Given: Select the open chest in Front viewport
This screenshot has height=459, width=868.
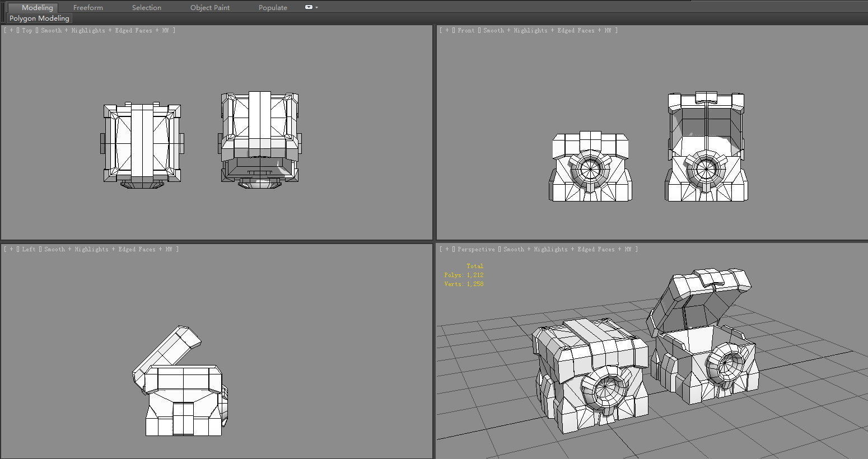Looking at the screenshot, I should tap(706, 146).
